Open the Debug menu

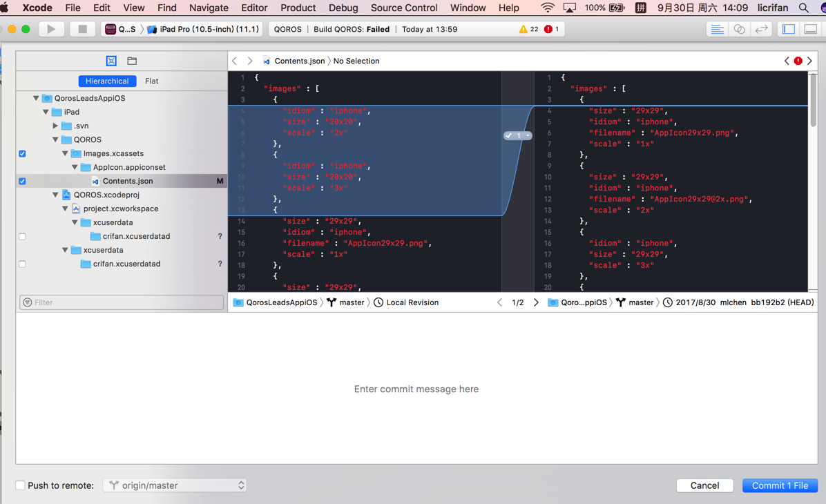[343, 8]
